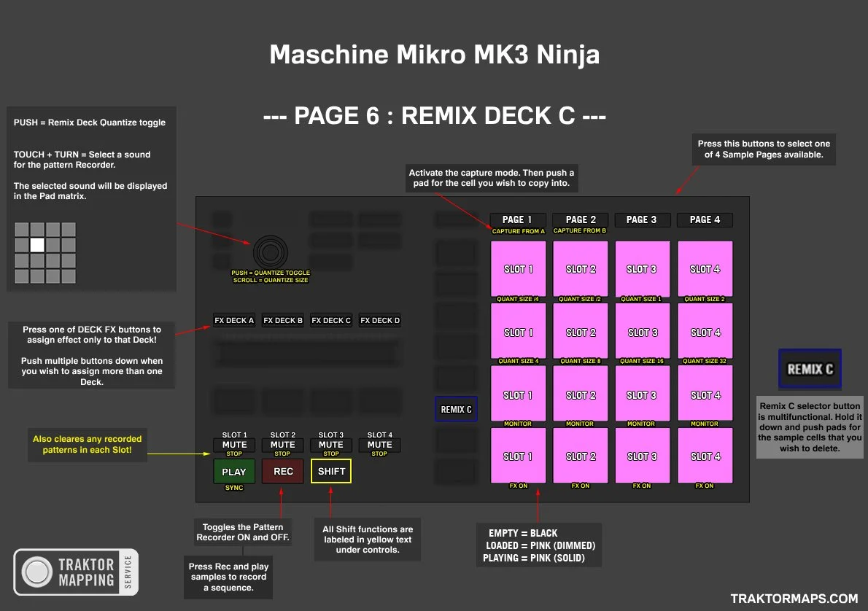Tap the Slot 4 FX ON pad

pyautogui.click(x=705, y=456)
